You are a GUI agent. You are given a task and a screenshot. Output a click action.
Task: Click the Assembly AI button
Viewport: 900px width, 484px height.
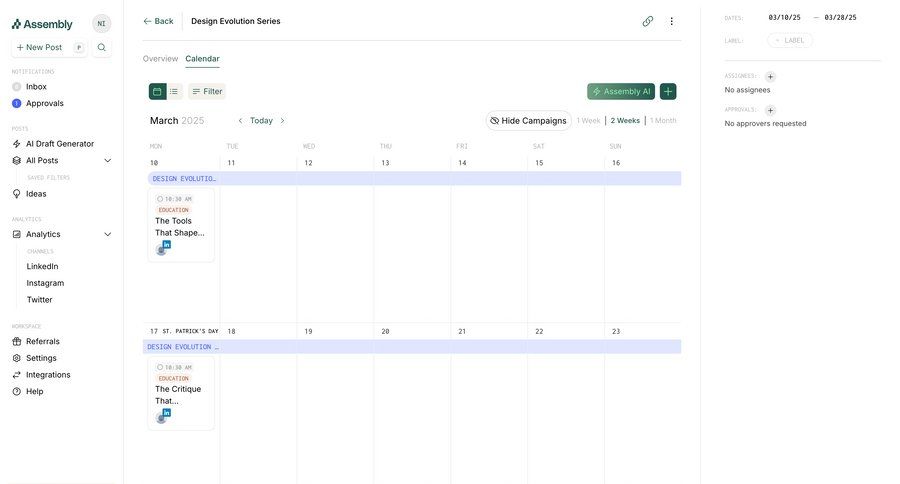pos(621,91)
